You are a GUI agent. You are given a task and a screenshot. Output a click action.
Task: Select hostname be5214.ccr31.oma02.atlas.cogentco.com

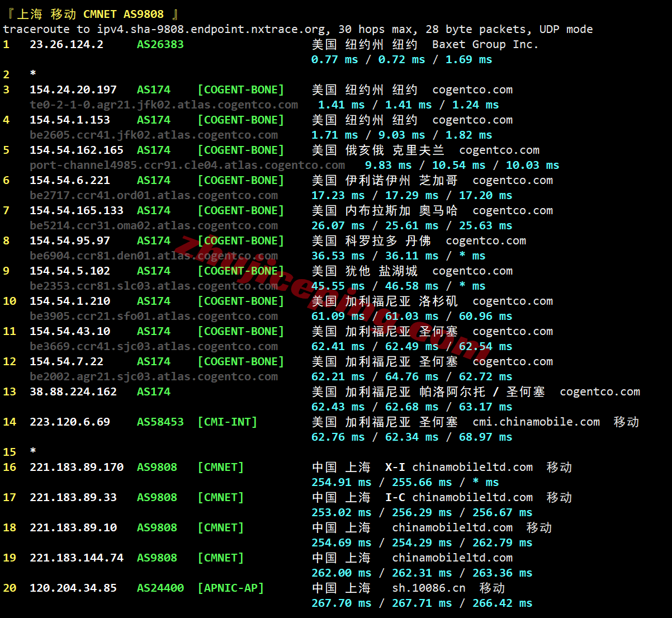(x=154, y=225)
